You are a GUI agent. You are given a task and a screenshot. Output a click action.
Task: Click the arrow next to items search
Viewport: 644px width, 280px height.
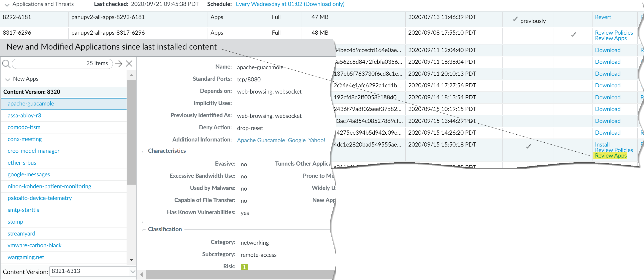click(119, 64)
